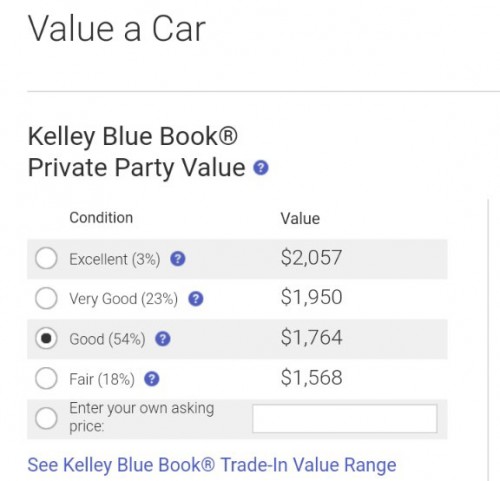
Task: Open See Kelley Blue Book Trade-In Value Range
Action: coord(212,465)
